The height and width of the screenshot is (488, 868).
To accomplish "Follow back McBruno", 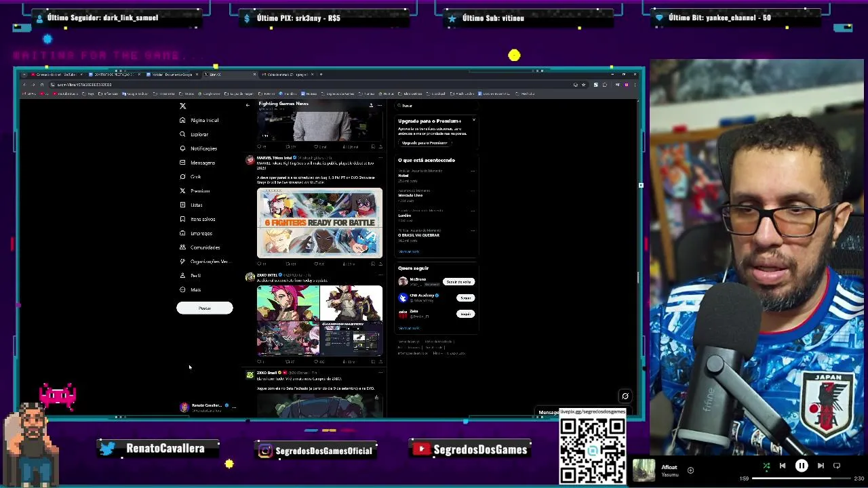I will (x=458, y=282).
